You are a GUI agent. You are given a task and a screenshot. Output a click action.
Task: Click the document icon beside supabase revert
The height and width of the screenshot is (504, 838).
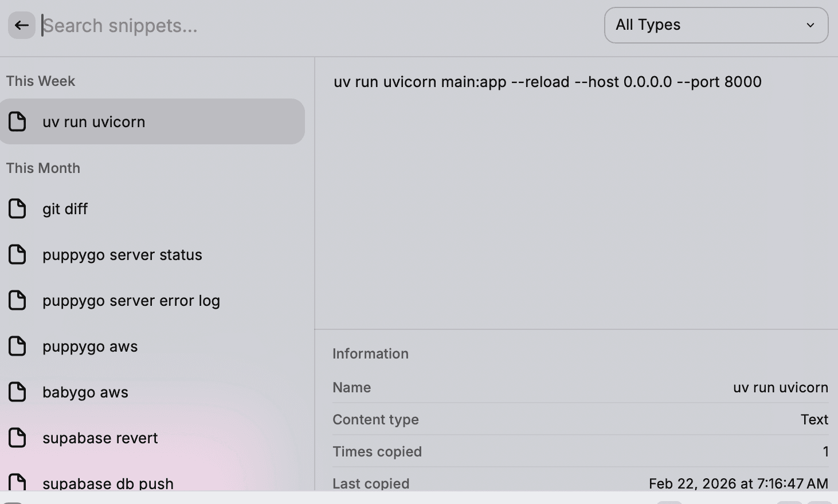click(x=17, y=438)
